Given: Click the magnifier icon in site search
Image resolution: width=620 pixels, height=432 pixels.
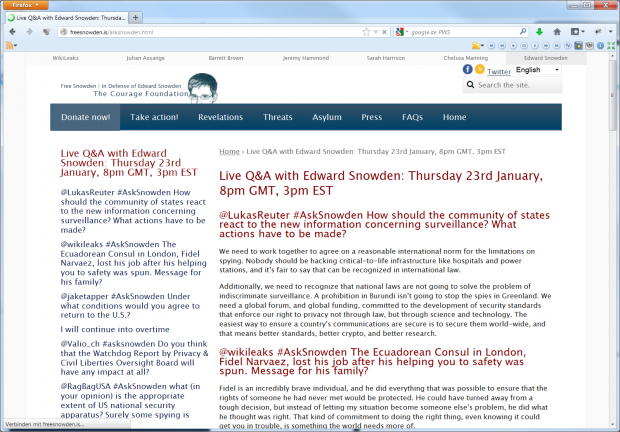Looking at the screenshot, I should click(x=470, y=85).
